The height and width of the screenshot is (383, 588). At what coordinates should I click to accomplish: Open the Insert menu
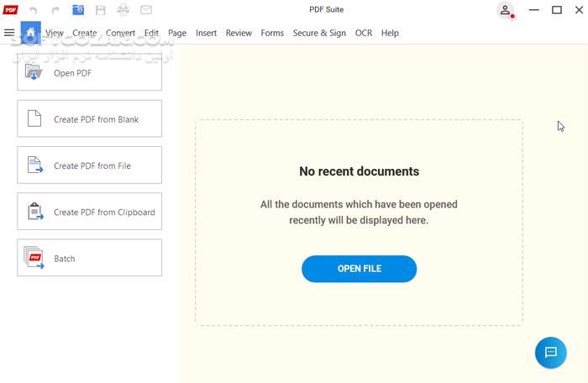click(207, 33)
